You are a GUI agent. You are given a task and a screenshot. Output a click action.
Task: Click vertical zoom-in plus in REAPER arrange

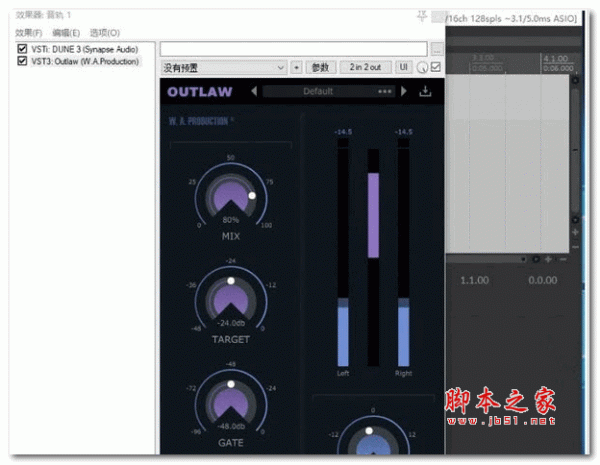coord(575,232)
